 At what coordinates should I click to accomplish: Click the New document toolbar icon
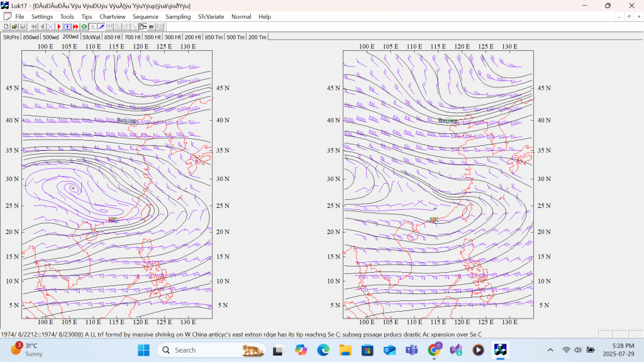(6, 27)
